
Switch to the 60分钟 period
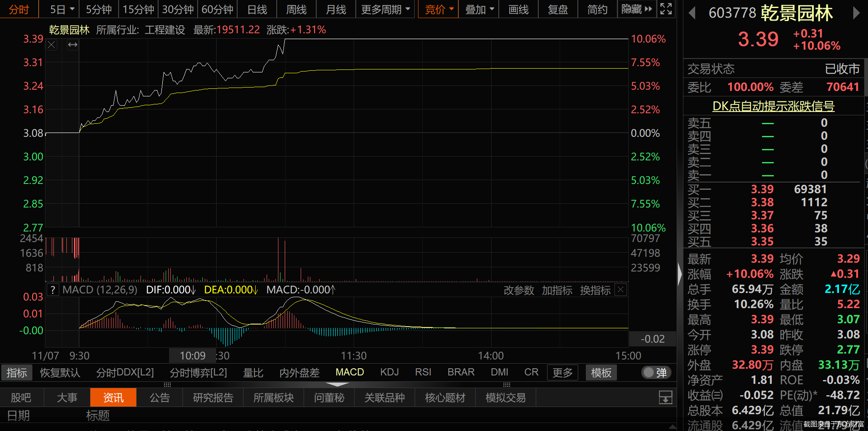point(217,9)
